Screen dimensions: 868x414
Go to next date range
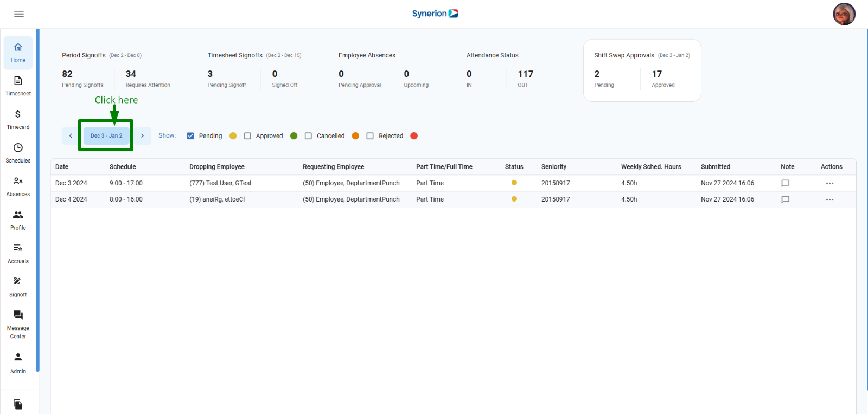142,136
